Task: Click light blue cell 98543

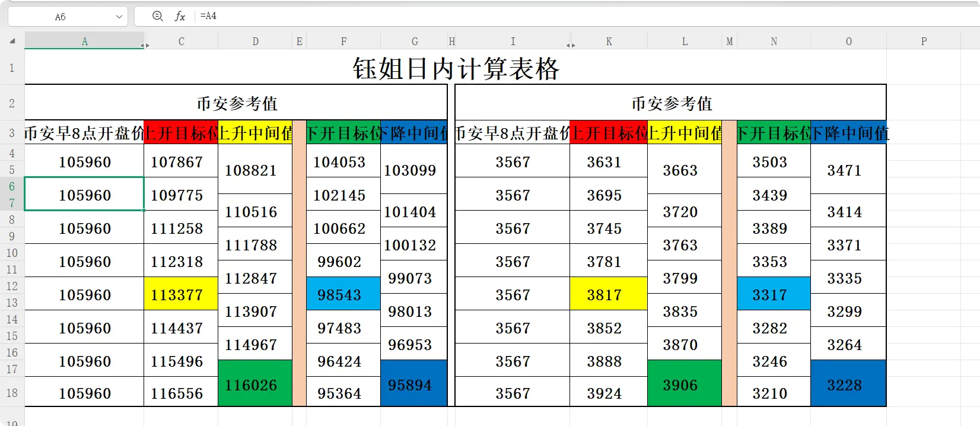Action: click(343, 294)
